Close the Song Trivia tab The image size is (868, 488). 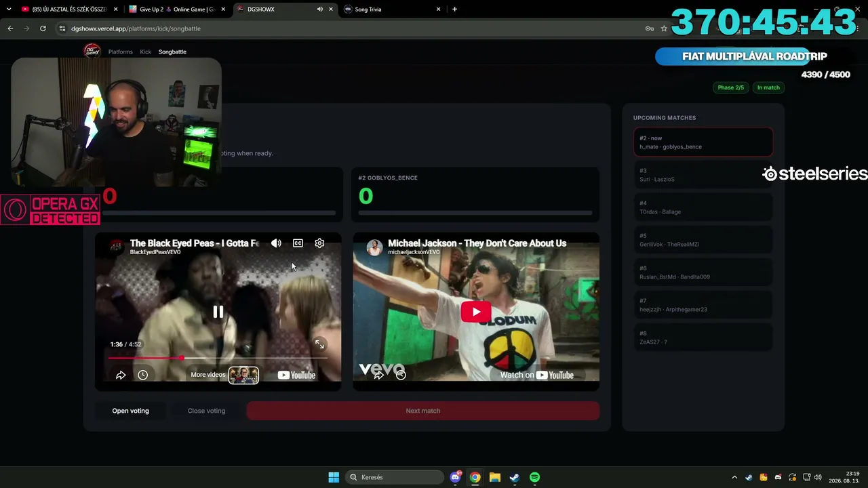(439, 9)
